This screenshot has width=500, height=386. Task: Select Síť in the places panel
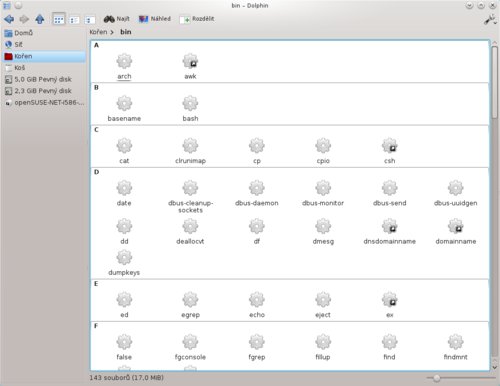(44, 44)
